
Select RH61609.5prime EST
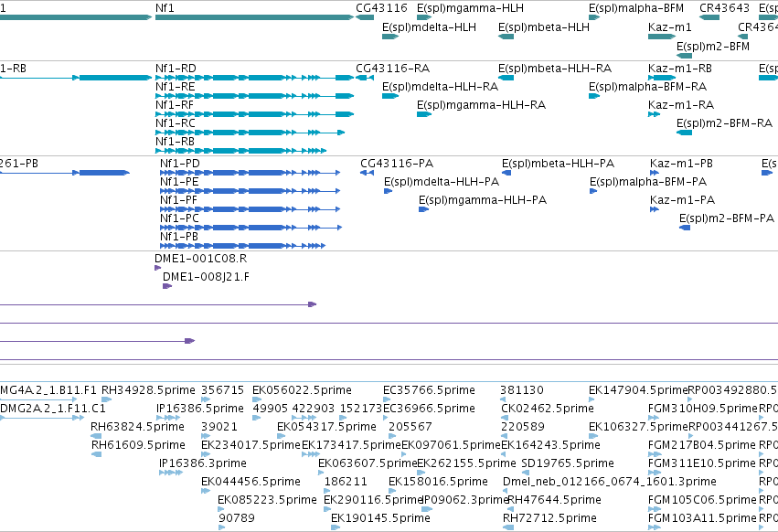[97, 454]
